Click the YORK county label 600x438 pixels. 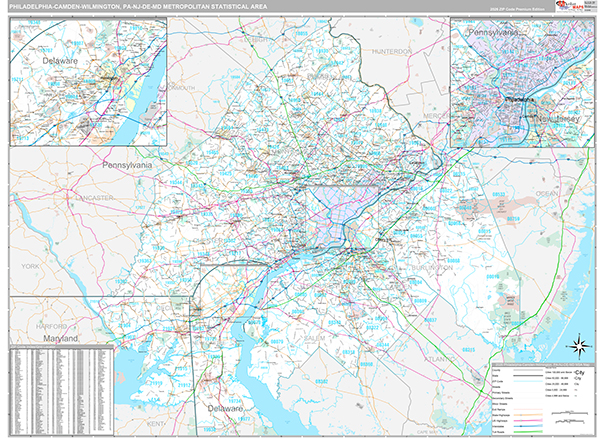30,267
